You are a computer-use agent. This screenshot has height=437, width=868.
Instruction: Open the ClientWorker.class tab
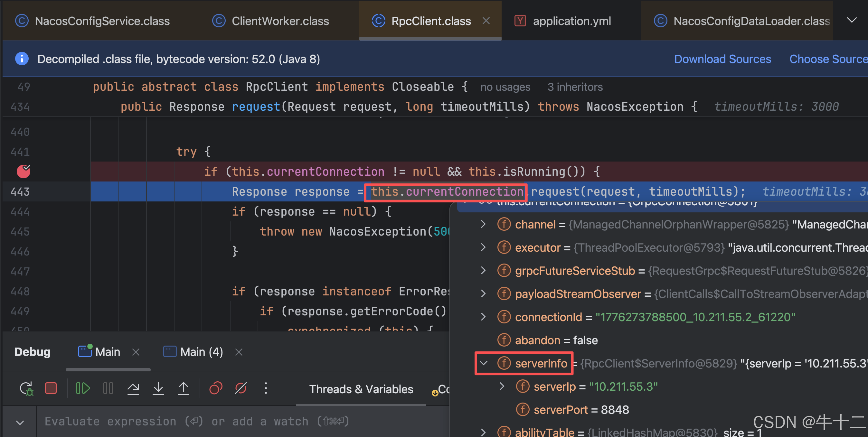[280, 21]
